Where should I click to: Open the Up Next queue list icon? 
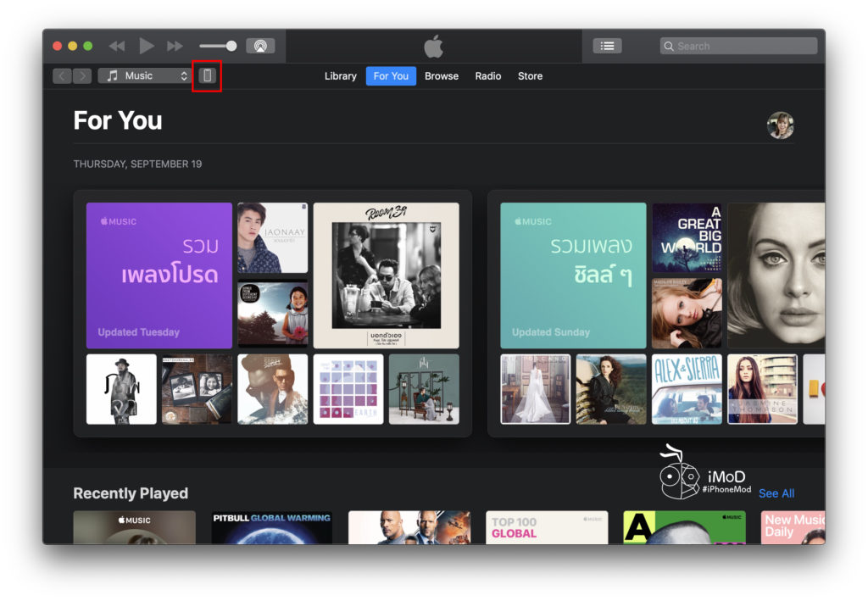pos(607,46)
